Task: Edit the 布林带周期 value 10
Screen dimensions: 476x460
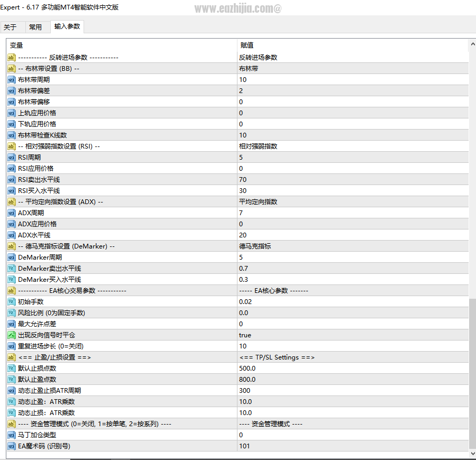Action: point(353,80)
